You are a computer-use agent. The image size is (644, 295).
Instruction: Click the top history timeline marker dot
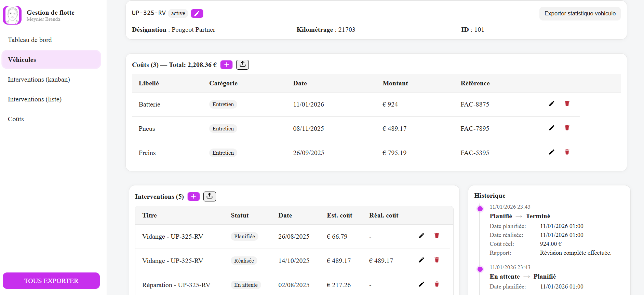480,209
